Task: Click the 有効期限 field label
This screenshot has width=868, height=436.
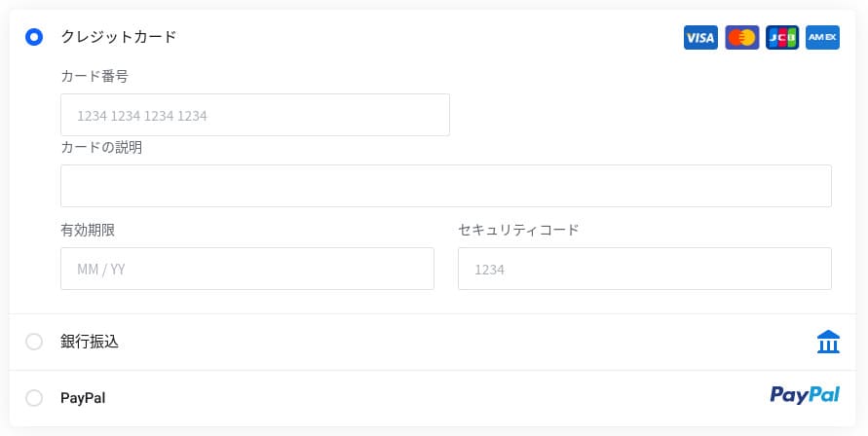Action: pos(88,231)
